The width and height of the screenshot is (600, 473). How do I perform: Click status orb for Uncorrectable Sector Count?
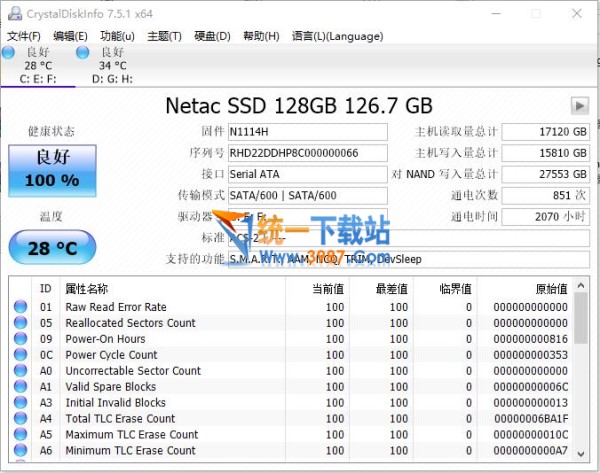click(x=20, y=370)
